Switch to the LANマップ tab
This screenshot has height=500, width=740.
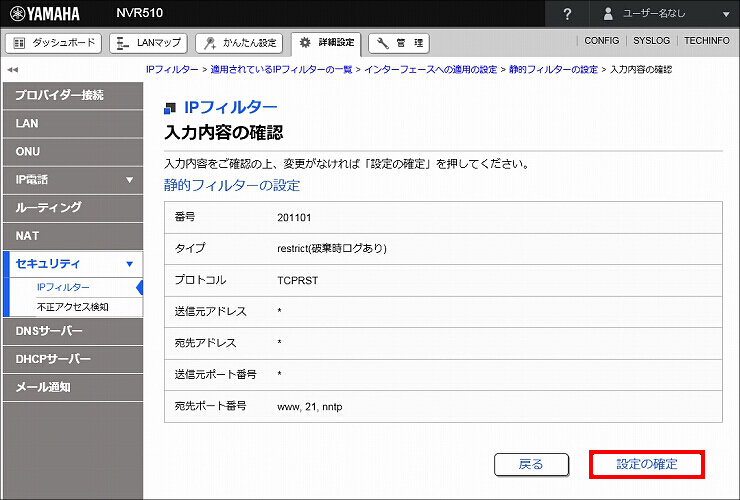click(x=148, y=43)
